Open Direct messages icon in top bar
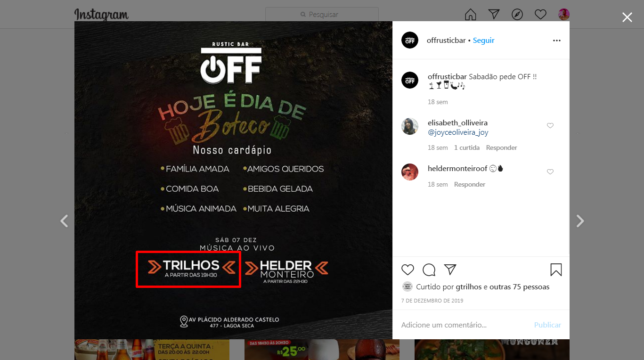The width and height of the screenshot is (644, 360). tap(494, 14)
